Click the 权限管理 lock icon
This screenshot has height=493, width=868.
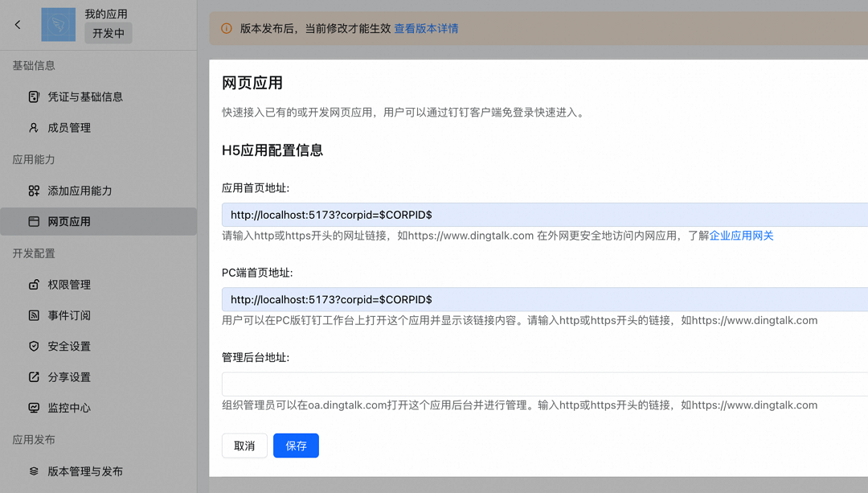pos(34,285)
